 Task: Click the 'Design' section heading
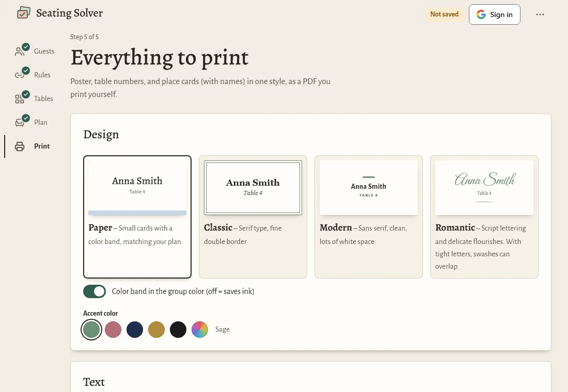(x=101, y=134)
